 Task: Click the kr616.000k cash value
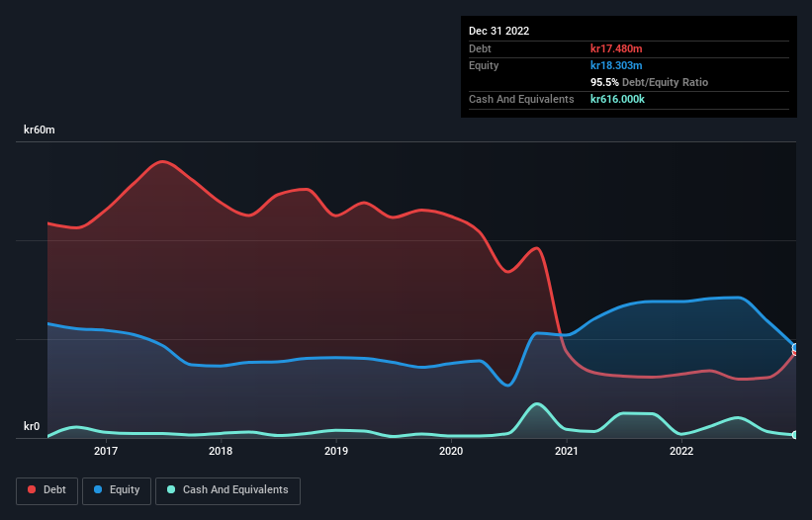[x=617, y=99]
